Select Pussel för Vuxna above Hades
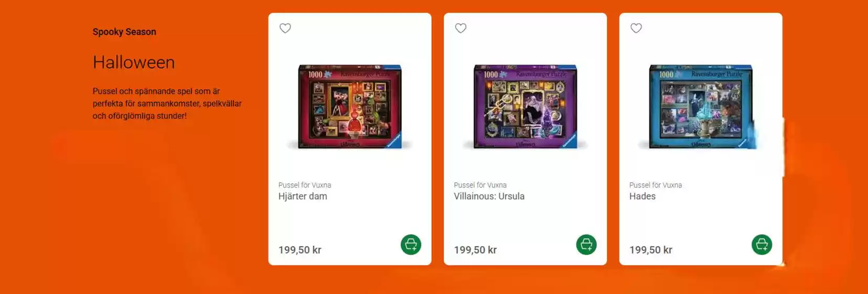 click(656, 185)
